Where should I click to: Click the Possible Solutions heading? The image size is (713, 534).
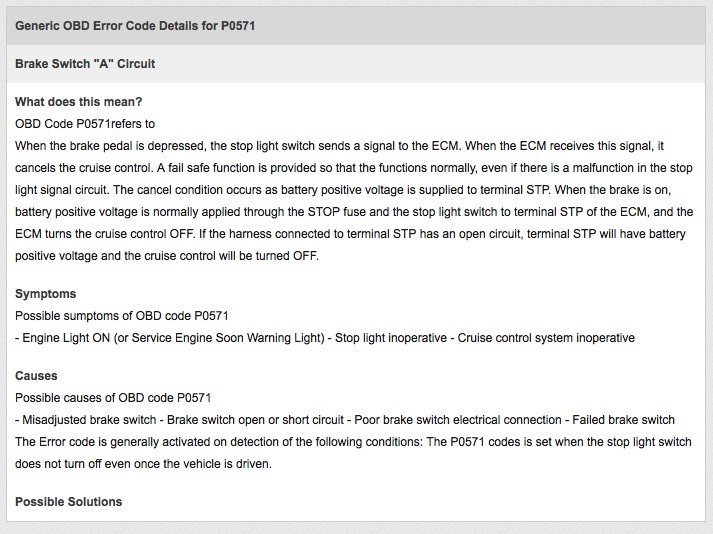click(x=69, y=502)
